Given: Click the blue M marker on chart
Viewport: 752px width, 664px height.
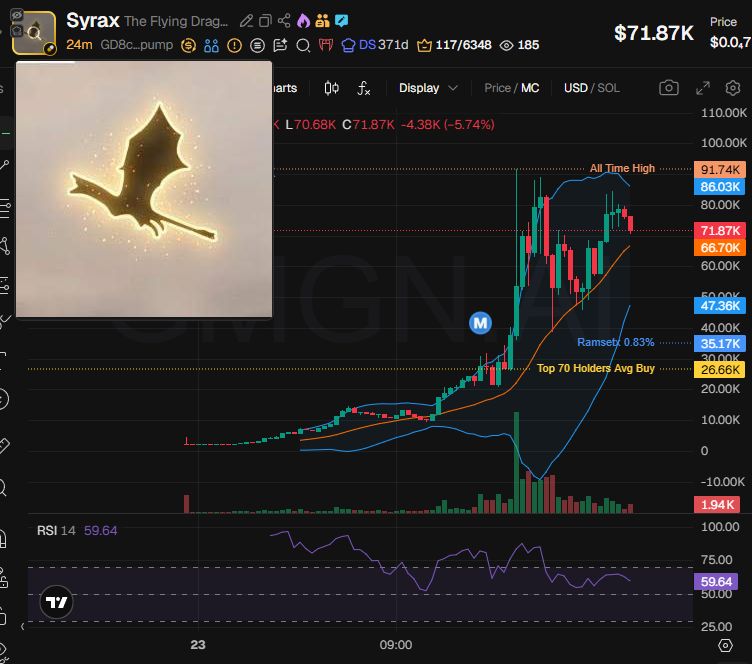Looking at the screenshot, I should point(480,323).
